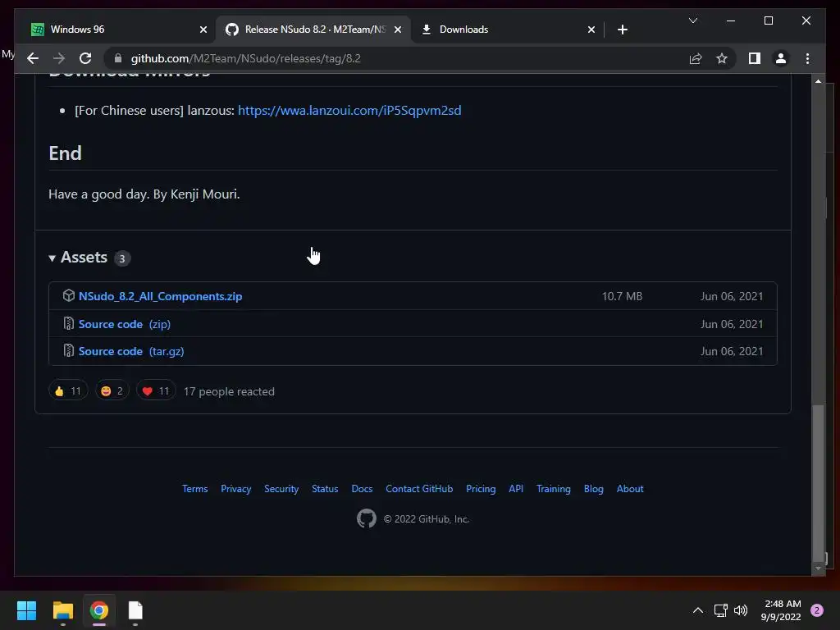Open the Docs footer link

362,489
